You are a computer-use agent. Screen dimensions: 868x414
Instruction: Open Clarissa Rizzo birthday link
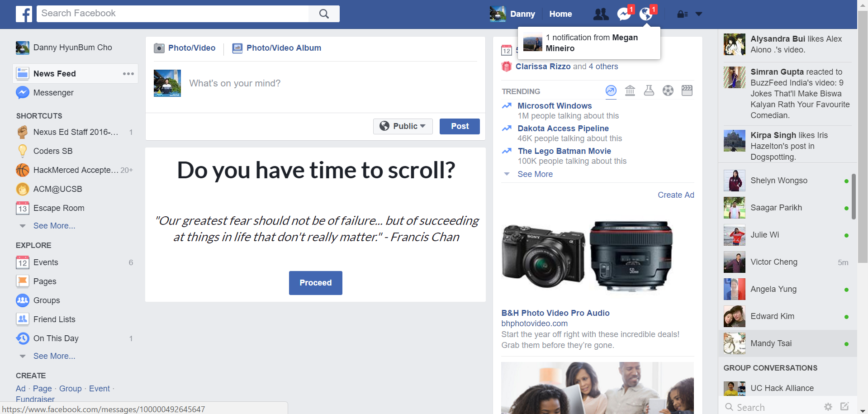pyautogui.click(x=543, y=67)
